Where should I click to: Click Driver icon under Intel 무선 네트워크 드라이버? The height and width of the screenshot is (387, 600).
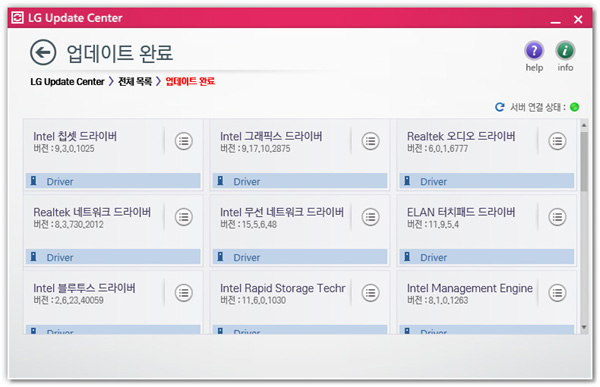coord(220,256)
